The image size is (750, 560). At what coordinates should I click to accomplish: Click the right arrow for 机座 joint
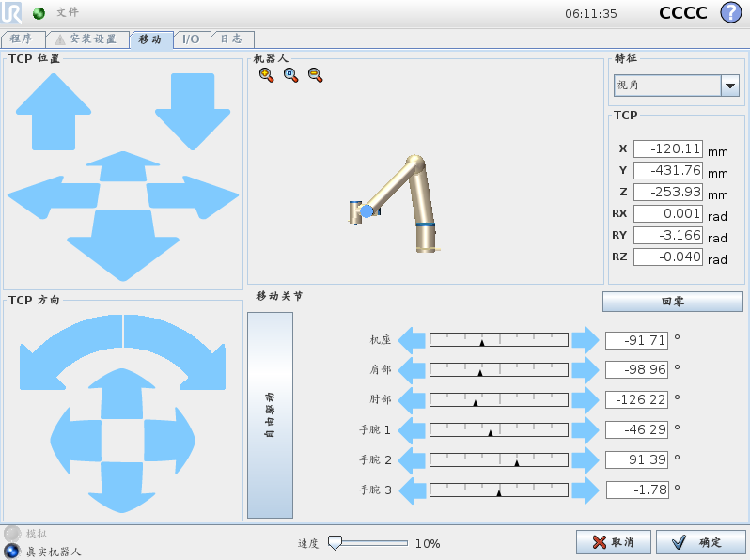[586, 339]
